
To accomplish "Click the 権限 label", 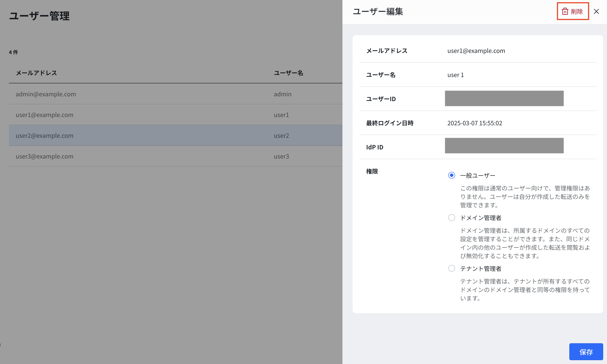I will 372,171.
